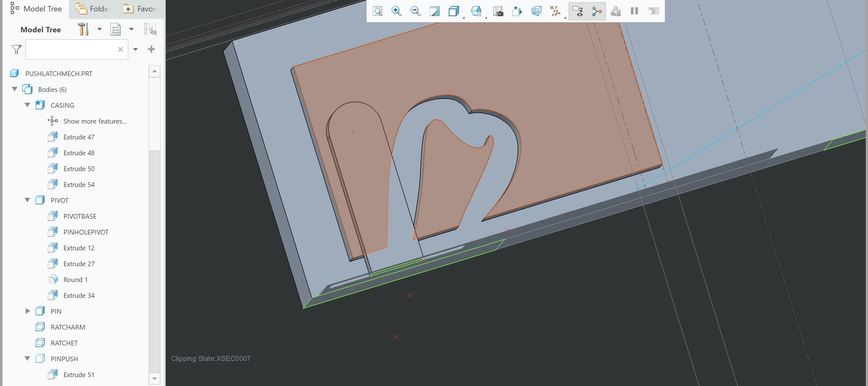The width and height of the screenshot is (868, 386).
Task: Toggle the datum display filters icon
Action: pos(555,11)
